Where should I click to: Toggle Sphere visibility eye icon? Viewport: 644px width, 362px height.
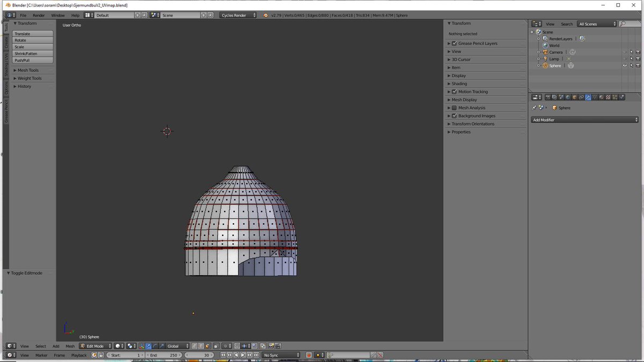point(625,65)
